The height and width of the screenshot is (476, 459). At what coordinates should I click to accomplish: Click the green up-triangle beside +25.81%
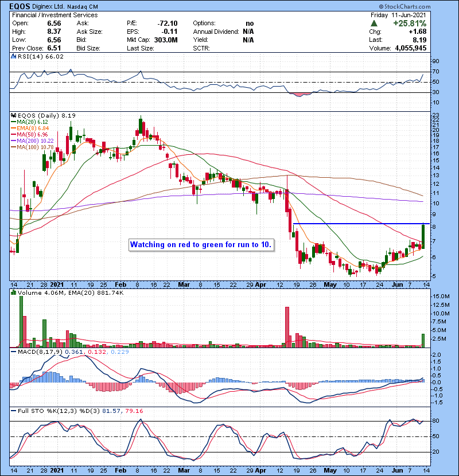(x=374, y=24)
